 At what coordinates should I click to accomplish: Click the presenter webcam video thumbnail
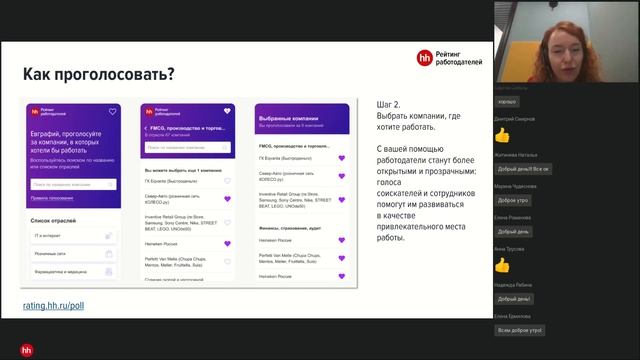(566, 42)
